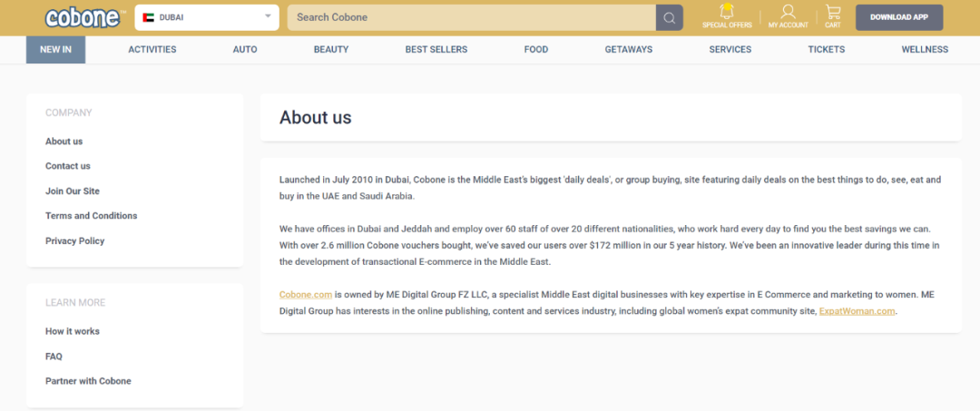980x411 pixels.
Task: Follow the ExpatWoman.com hyperlink
Action: click(x=857, y=311)
